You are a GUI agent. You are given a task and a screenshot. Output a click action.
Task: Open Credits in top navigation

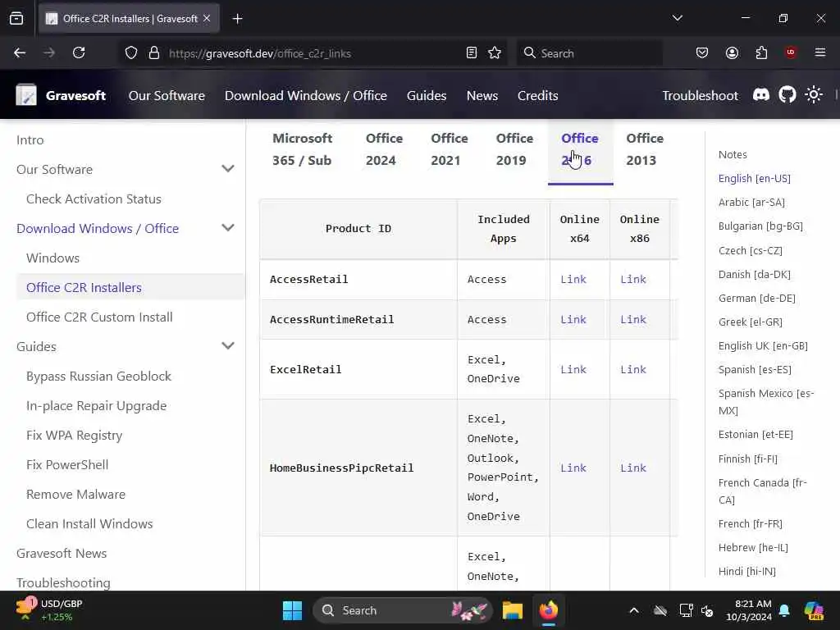coord(538,95)
